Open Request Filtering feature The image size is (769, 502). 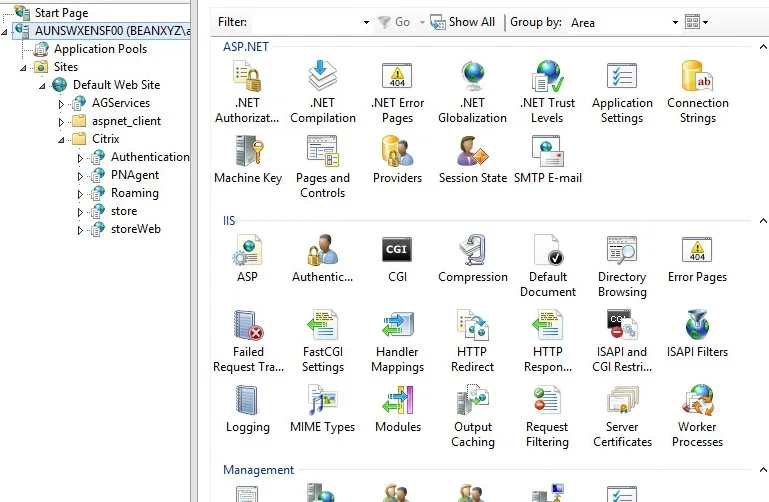click(547, 416)
